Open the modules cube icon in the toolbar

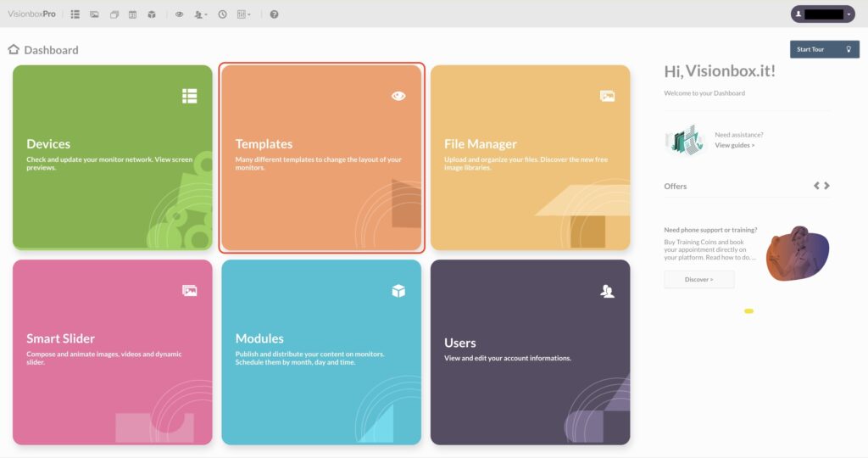[152, 14]
